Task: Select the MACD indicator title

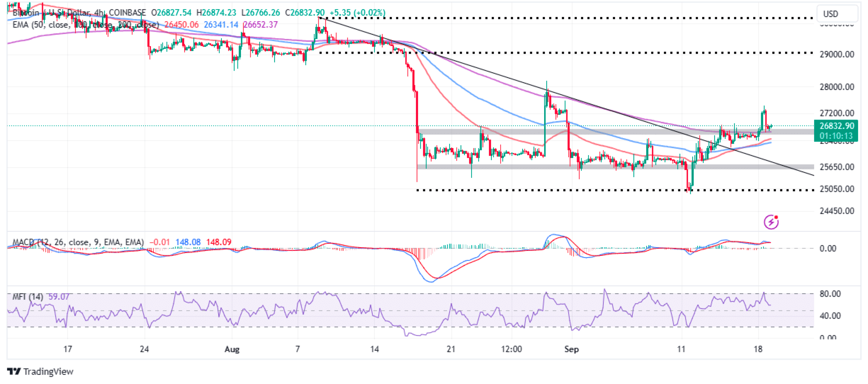Action: tap(78, 242)
